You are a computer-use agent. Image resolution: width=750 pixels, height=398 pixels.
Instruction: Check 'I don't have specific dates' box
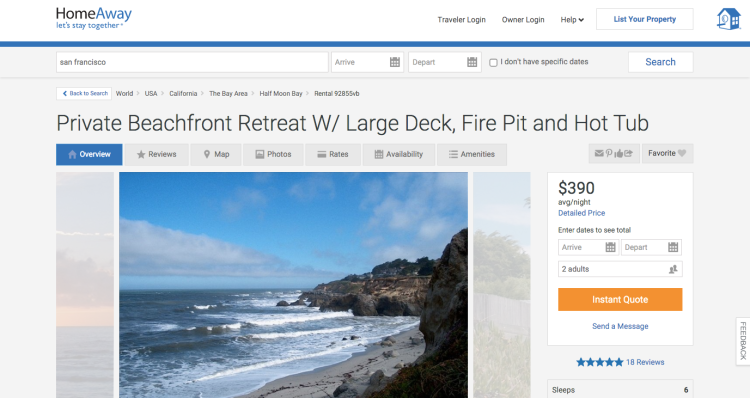pyautogui.click(x=493, y=63)
